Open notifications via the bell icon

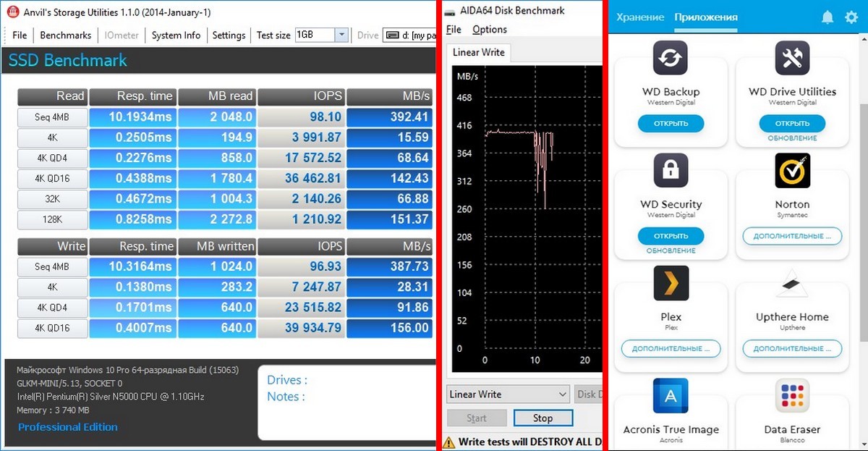pos(827,17)
